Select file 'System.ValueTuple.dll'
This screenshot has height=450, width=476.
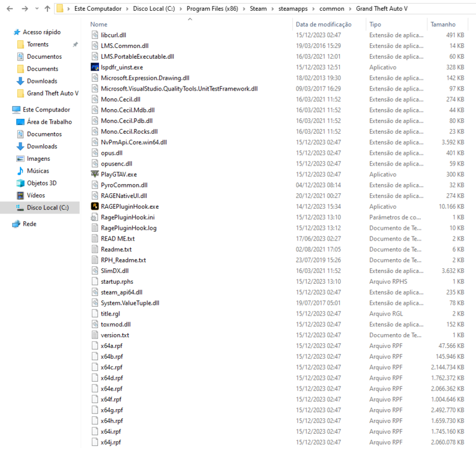130,303
